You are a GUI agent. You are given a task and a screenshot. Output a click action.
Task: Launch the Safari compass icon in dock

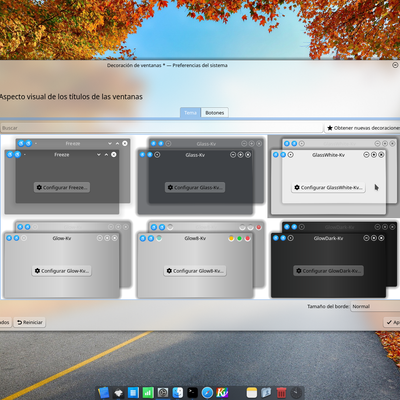pyautogui.click(x=207, y=393)
